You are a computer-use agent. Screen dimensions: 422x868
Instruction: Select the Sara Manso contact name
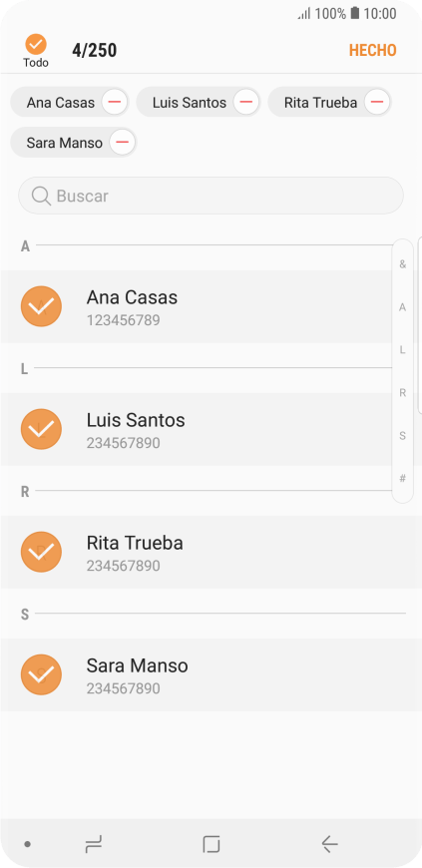137,665
